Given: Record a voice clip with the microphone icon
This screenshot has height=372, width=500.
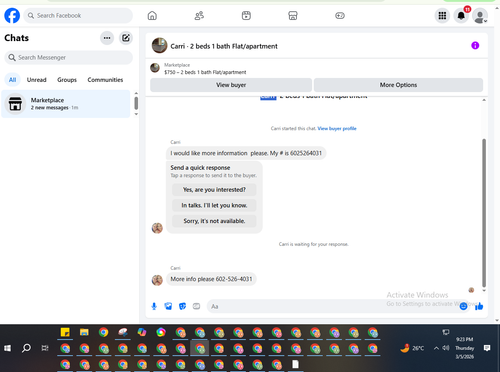Looking at the screenshot, I should point(154,306).
